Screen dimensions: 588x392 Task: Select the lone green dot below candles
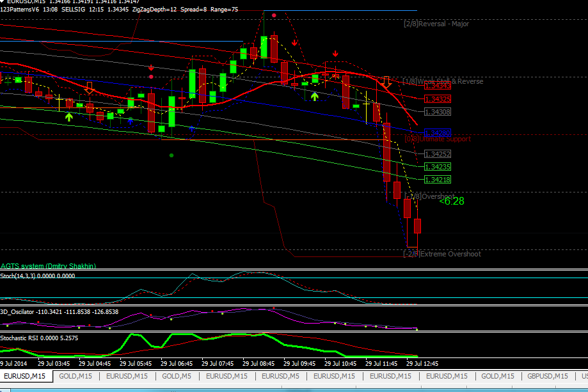(x=171, y=155)
